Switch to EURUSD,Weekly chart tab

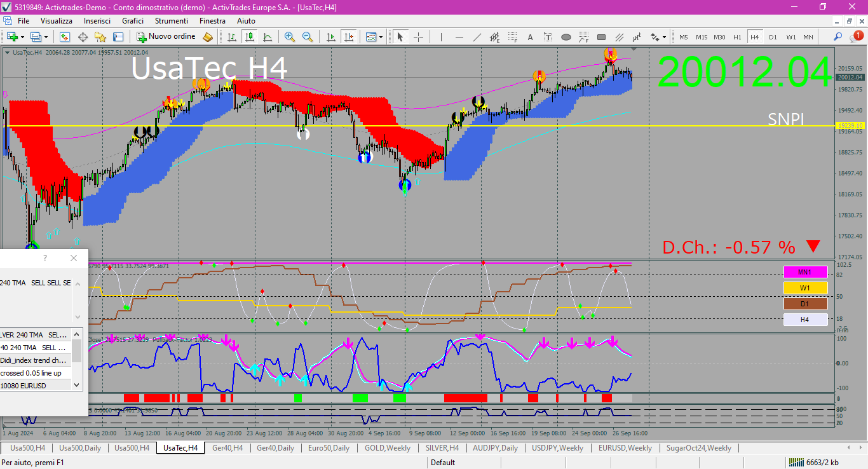[625, 448]
